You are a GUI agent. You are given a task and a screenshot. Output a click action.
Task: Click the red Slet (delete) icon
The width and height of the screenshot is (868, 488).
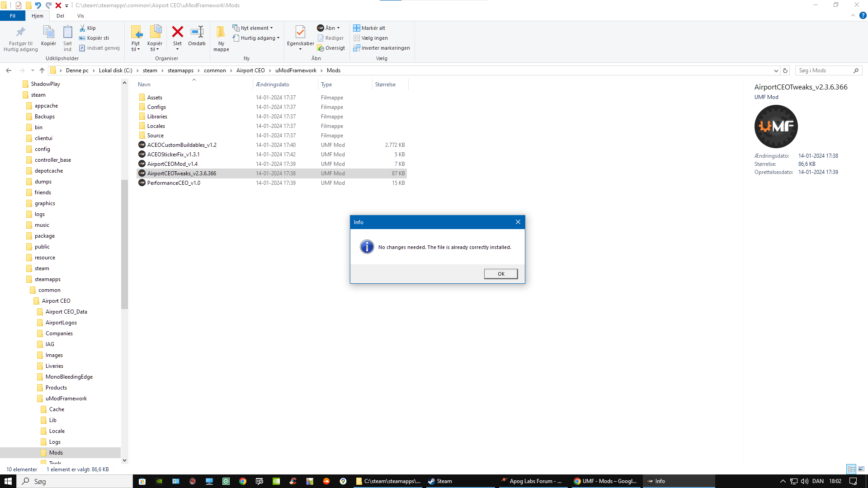click(177, 32)
